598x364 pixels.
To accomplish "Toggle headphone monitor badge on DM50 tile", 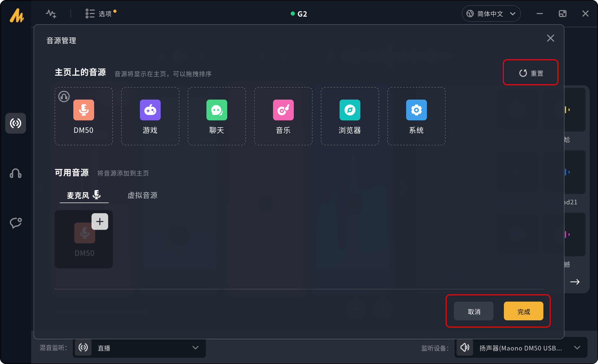I will pyautogui.click(x=64, y=97).
